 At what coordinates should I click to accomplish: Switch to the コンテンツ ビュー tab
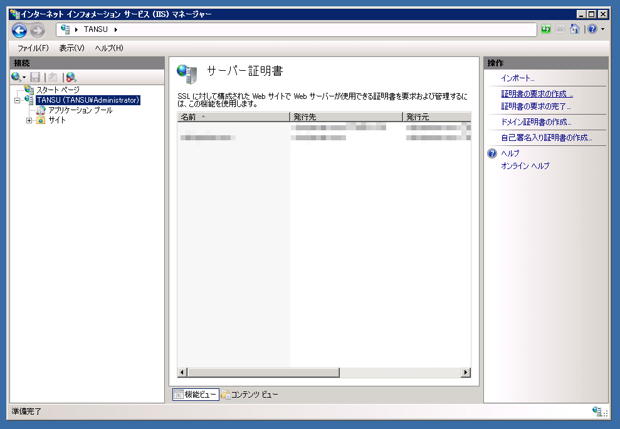coord(250,394)
